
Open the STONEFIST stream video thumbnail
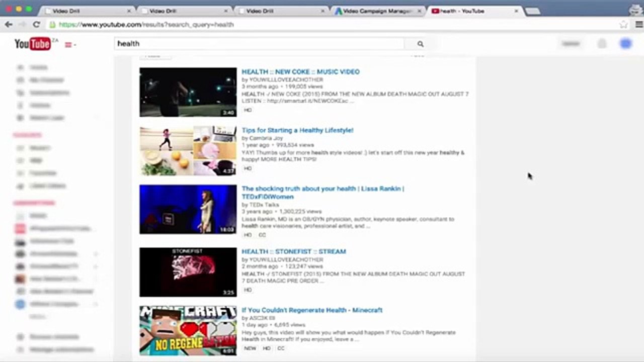point(188,272)
